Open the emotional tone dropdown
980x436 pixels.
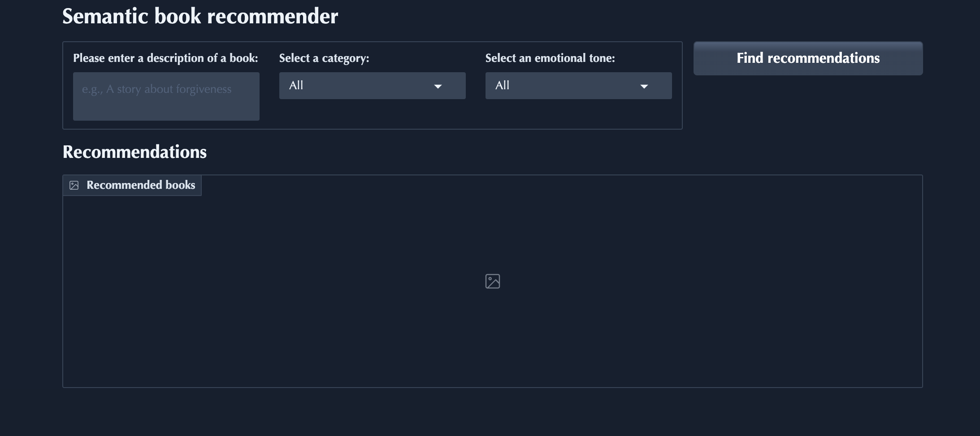coord(578,86)
